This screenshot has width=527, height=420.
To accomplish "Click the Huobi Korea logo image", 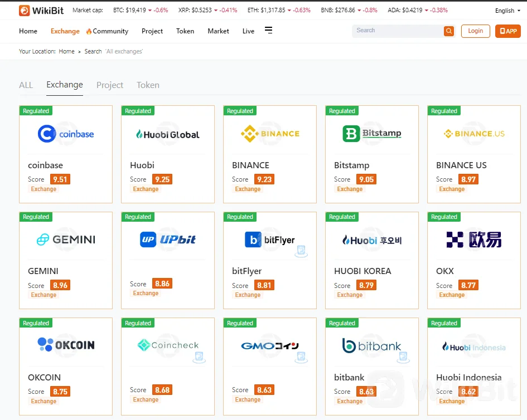I will coord(372,241).
